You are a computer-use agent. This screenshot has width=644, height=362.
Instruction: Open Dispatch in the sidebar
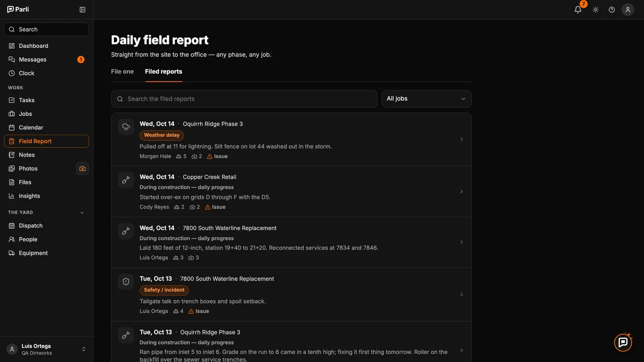coord(46,226)
